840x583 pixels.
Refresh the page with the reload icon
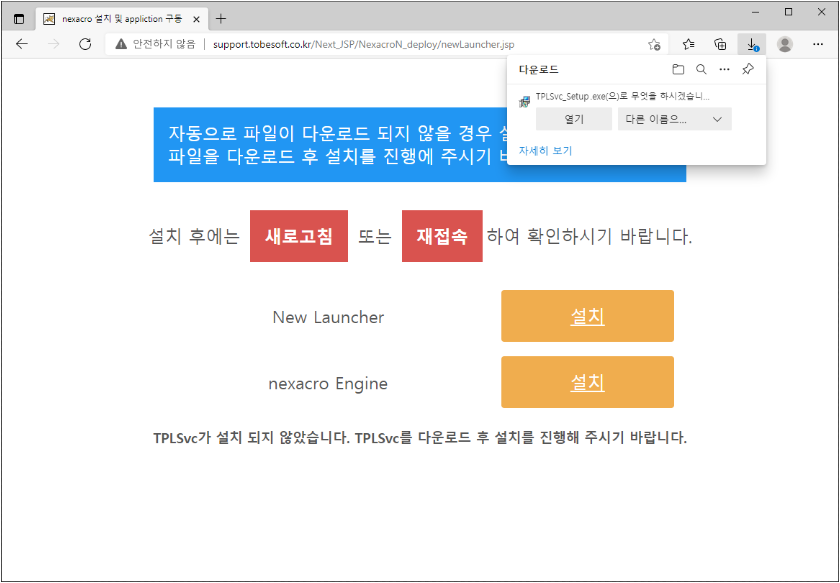point(83,44)
